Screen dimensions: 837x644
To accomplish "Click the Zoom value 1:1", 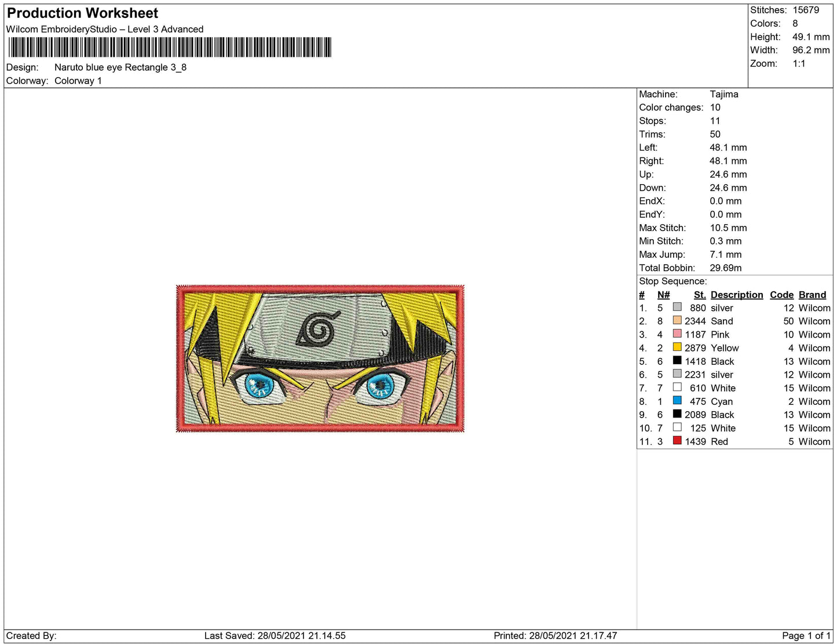I will [799, 63].
